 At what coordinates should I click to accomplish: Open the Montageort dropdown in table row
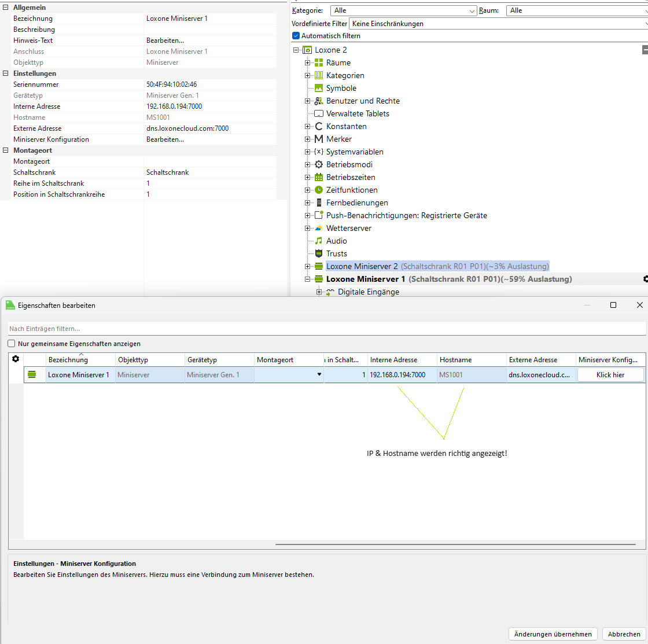pos(319,374)
